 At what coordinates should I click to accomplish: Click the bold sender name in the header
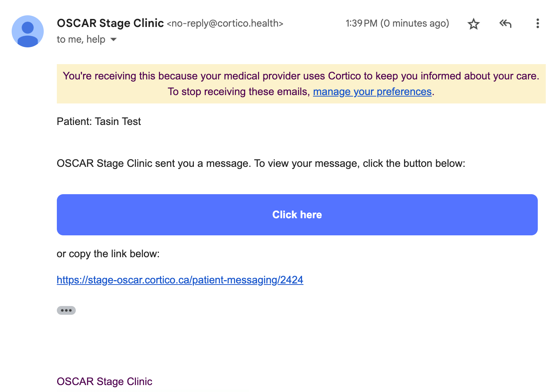[x=110, y=23]
